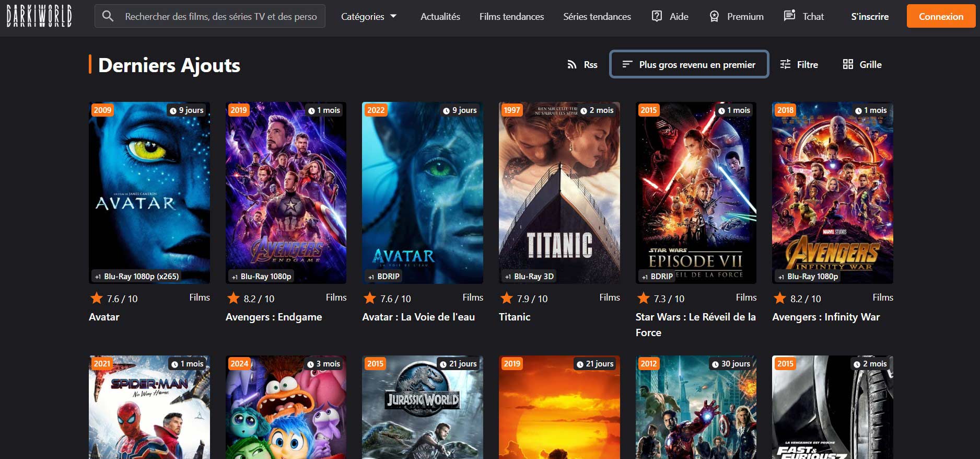Open the Jurassic World poster
980x459 pixels.
(423, 407)
